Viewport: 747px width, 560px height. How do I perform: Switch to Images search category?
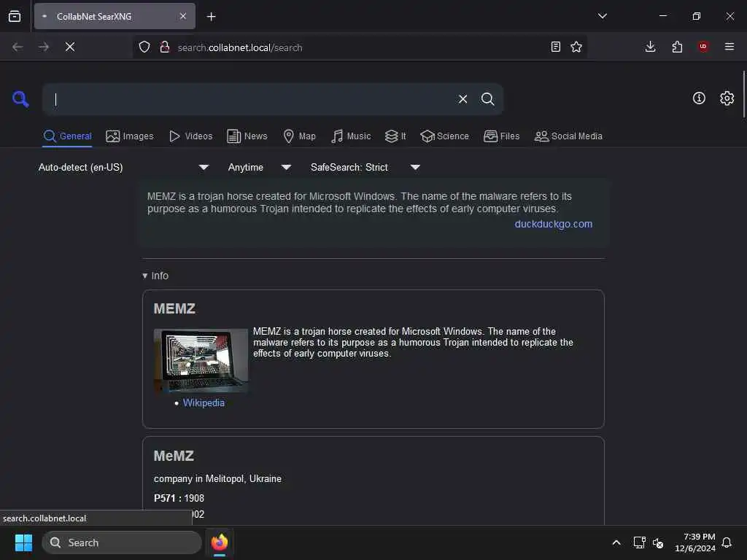click(x=130, y=136)
